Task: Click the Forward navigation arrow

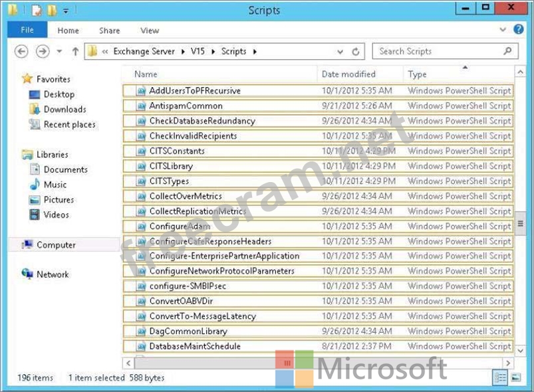Action: tap(43, 51)
